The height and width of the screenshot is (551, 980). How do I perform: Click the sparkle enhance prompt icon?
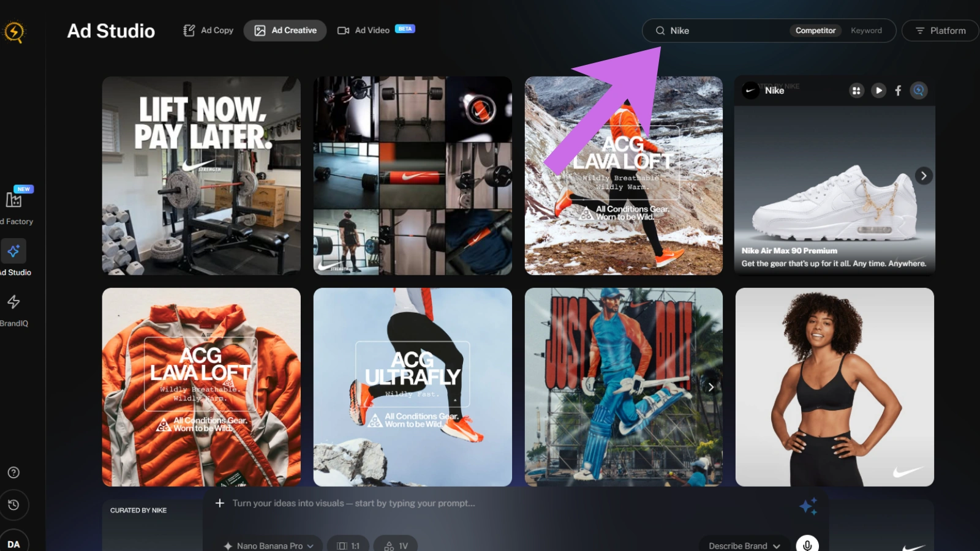pos(808,506)
